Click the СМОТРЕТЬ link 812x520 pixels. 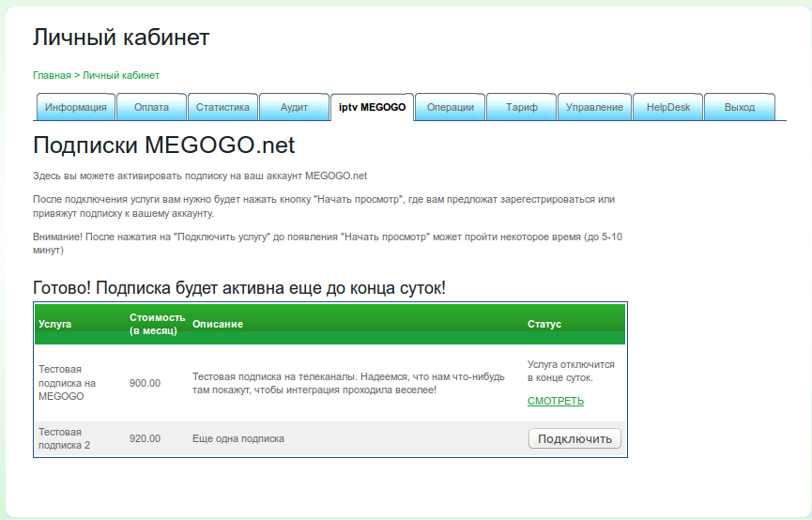pos(556,401)
